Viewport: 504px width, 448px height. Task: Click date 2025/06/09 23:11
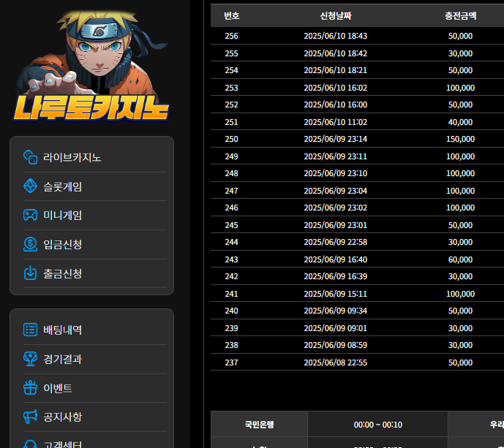click(336, 156)
